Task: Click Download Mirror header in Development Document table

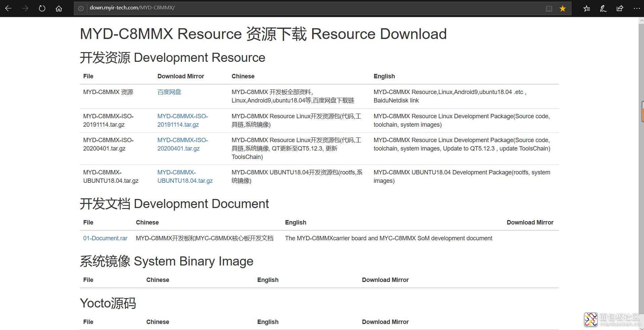Action: pos(530,222)
